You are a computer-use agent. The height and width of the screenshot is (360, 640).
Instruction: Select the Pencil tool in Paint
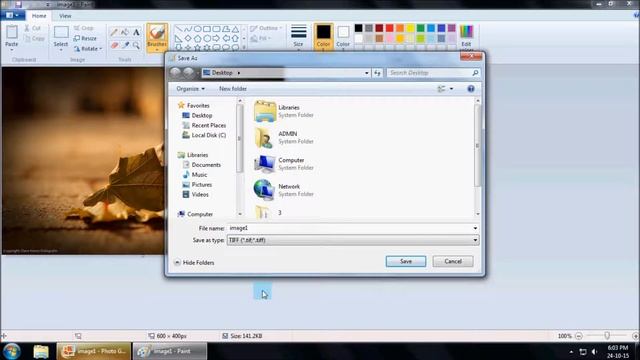click(114, 32)
